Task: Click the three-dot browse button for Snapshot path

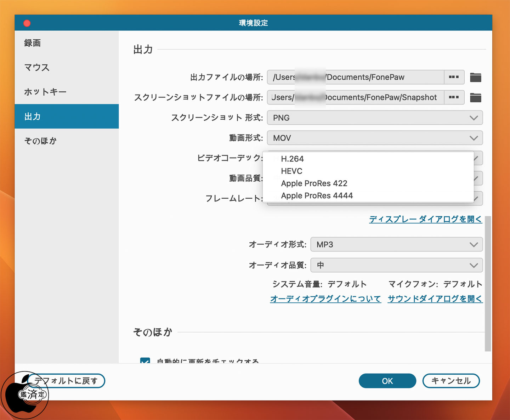Action: [x=454, y=97]
